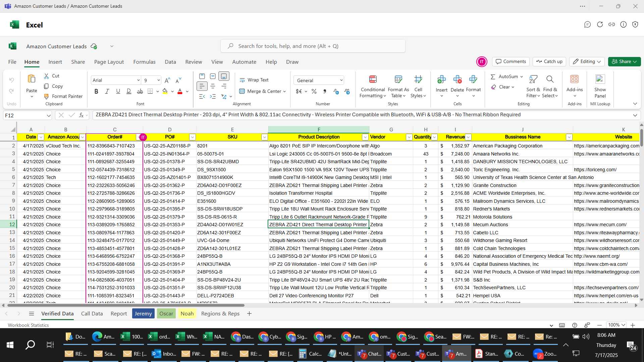Click the Comments button
644x362 pixels.
(x=511, y=62)
